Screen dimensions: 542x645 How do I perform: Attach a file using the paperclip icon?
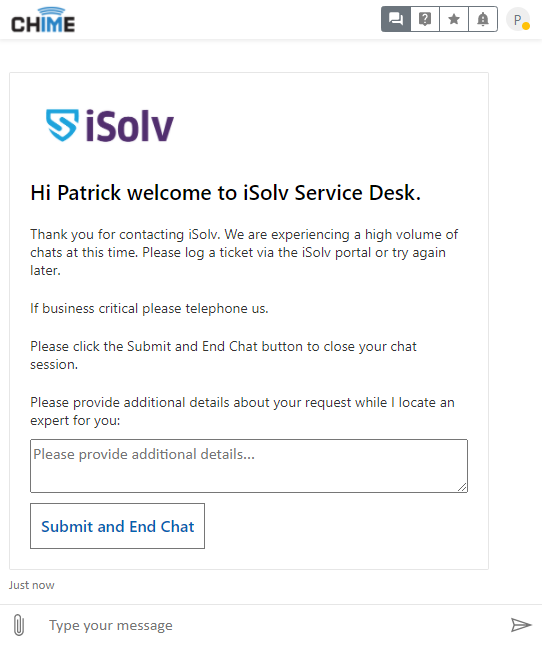(19, 625)
